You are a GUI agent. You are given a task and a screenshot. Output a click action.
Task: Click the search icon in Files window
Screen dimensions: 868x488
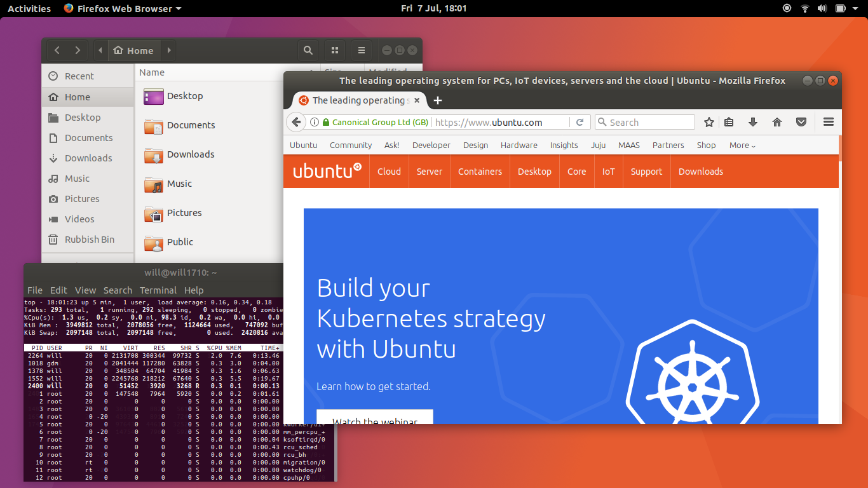pyautogui.click(x=308, y=50)
